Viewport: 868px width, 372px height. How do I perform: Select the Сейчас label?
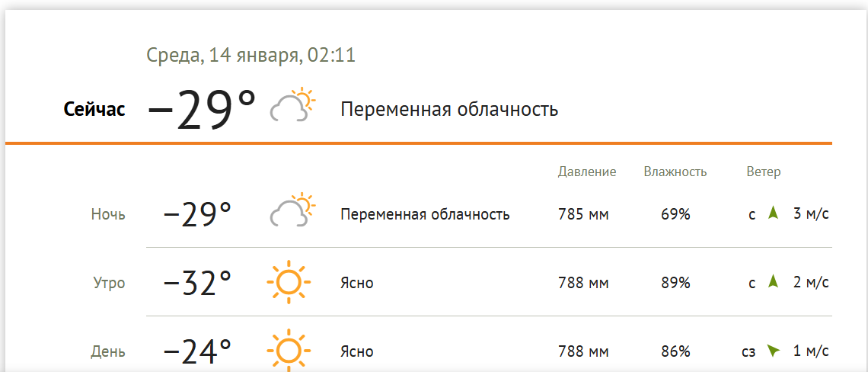pos(94,110)
